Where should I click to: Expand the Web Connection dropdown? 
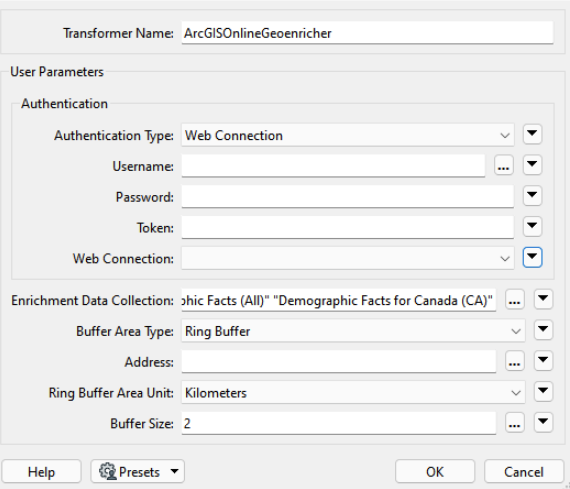coord(348,258)
